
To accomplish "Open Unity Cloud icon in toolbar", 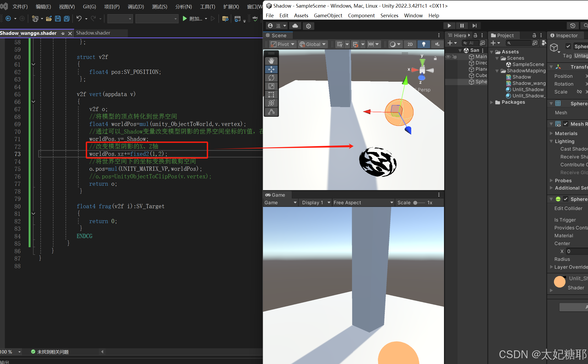I will pos(295,26).
